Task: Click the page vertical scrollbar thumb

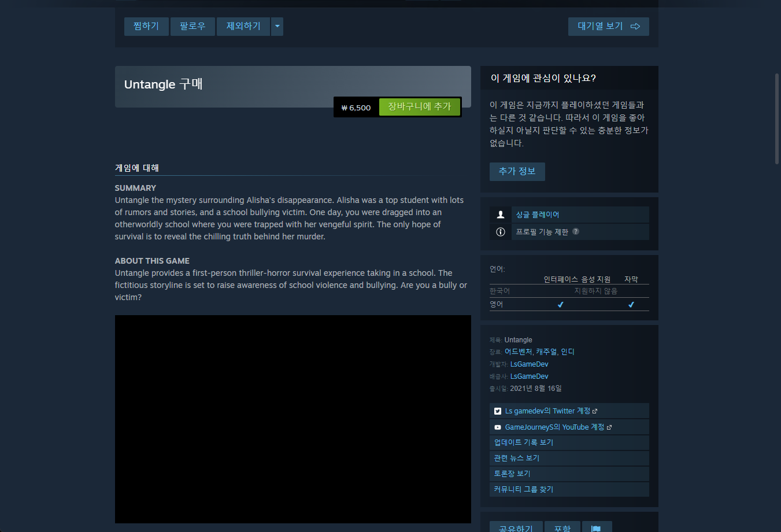Action: pos(777,119)
